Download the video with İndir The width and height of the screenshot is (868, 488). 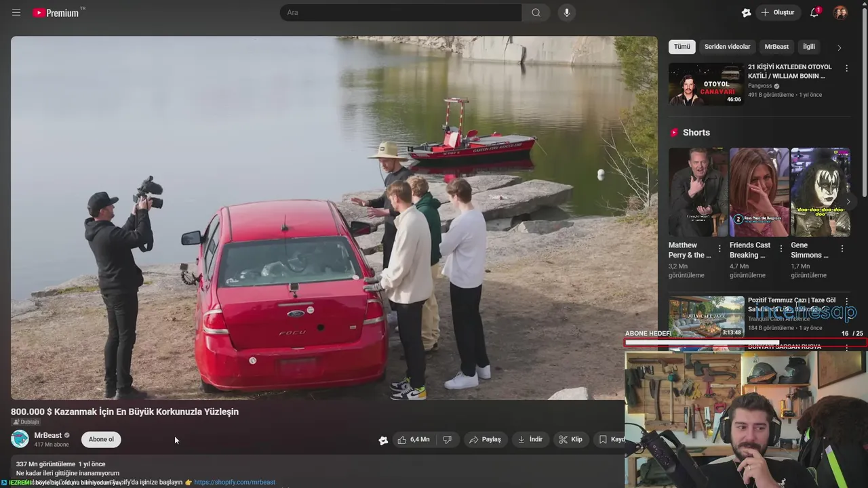tap(530, 439)
